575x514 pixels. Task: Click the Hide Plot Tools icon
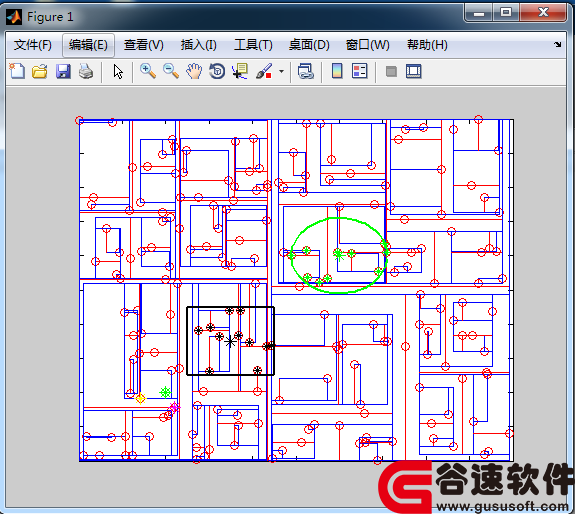[x=391, y=71]
